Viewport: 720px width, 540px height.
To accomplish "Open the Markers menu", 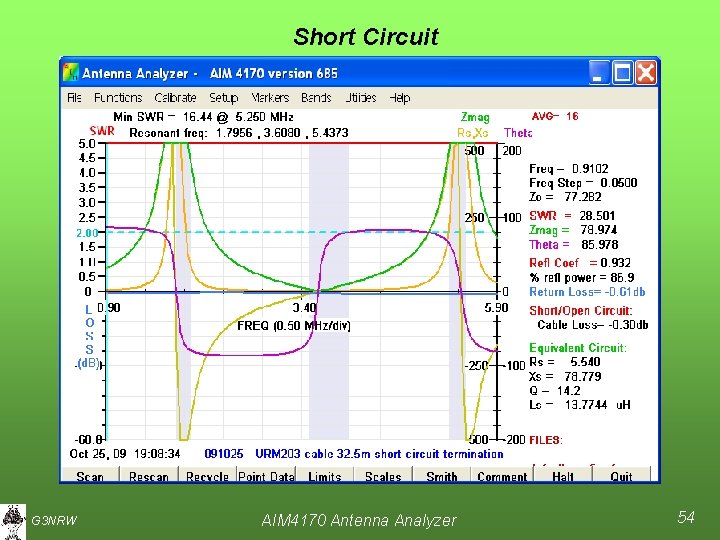I will click(x=270, y=98).
